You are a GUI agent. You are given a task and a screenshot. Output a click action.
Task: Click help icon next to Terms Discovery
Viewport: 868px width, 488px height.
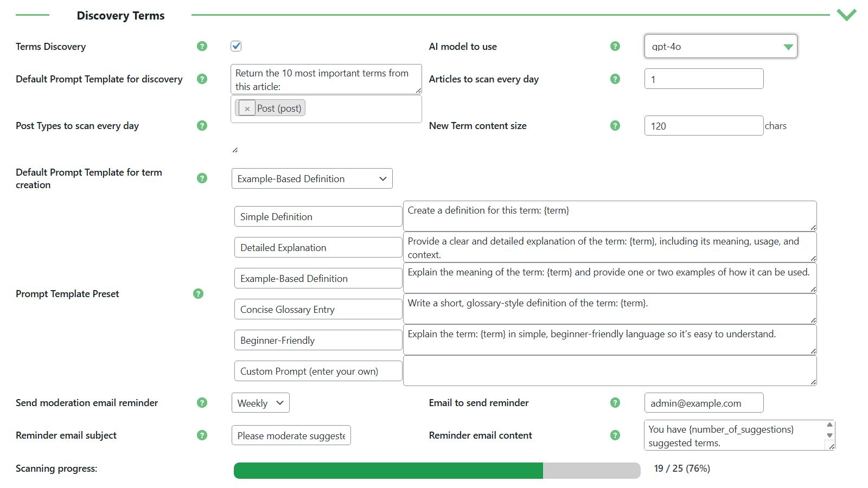coord(202,46)
